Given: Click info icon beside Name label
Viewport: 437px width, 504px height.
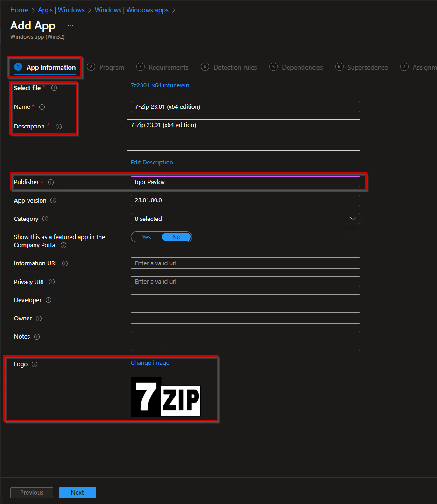Looking at the screenshot, I should (42, 107).
